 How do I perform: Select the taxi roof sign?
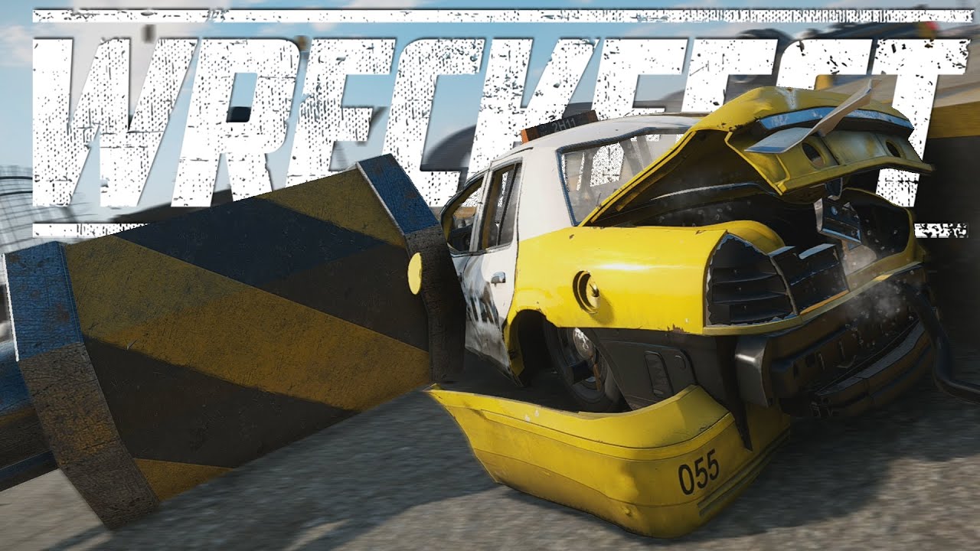tap(559, 126)
